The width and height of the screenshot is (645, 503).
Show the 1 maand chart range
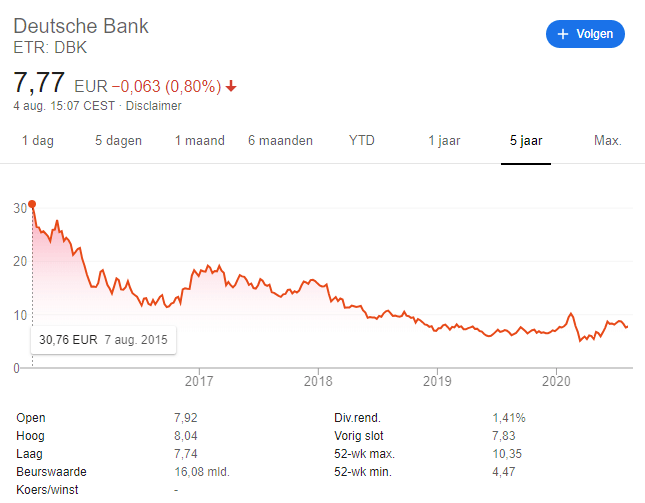coord(200,141)
